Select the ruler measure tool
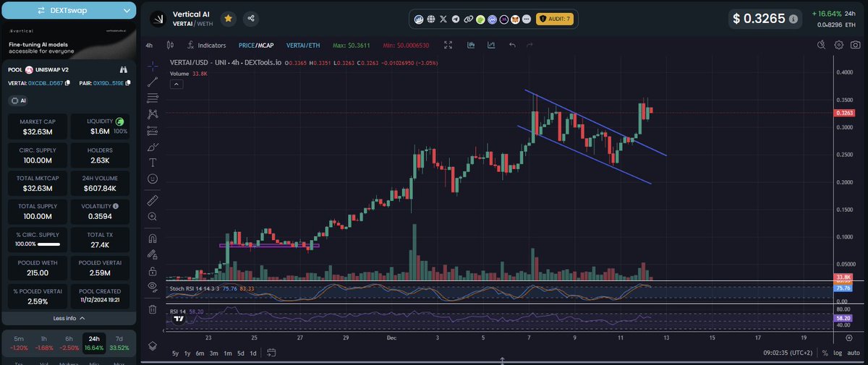Viewport: 868px width, 365px height. pyautogui.click(x=153, y=199)
